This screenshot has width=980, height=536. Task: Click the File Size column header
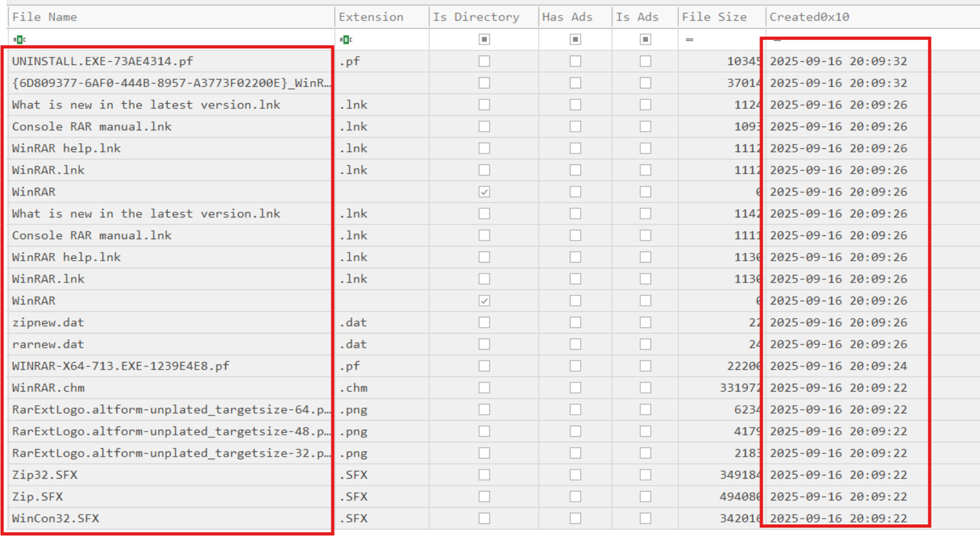pos(714,17)
